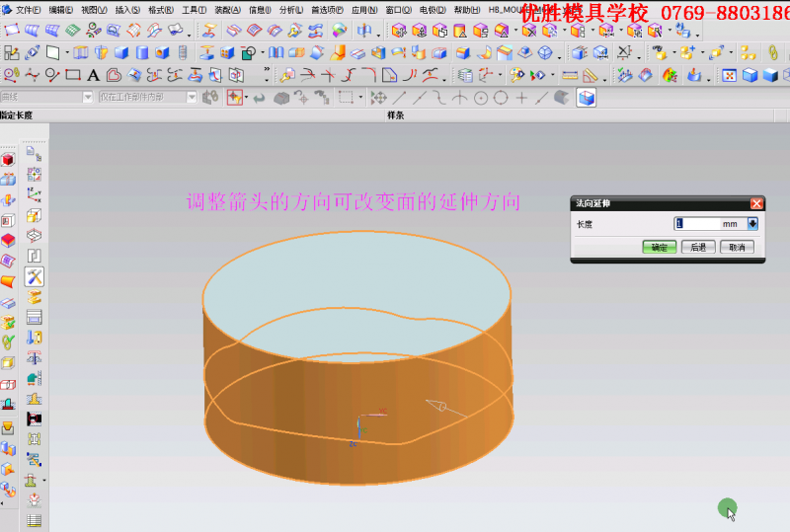Toggle the arc center snap point

click(x=481, y=98)
